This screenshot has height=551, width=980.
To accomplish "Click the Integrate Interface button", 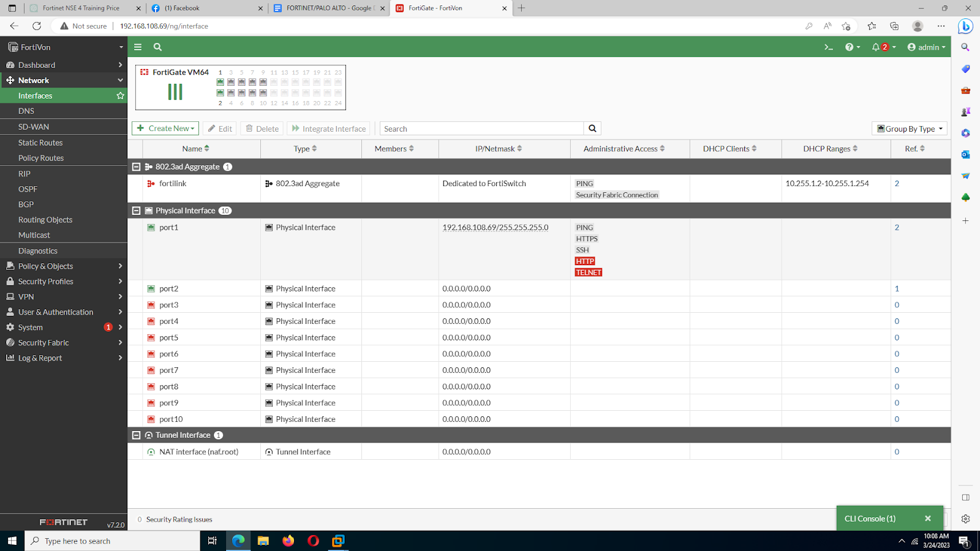I will click(329, 129).
